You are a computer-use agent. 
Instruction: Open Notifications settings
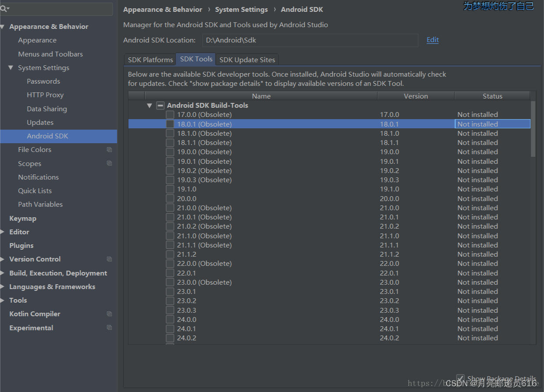click(x=38, y=177)
